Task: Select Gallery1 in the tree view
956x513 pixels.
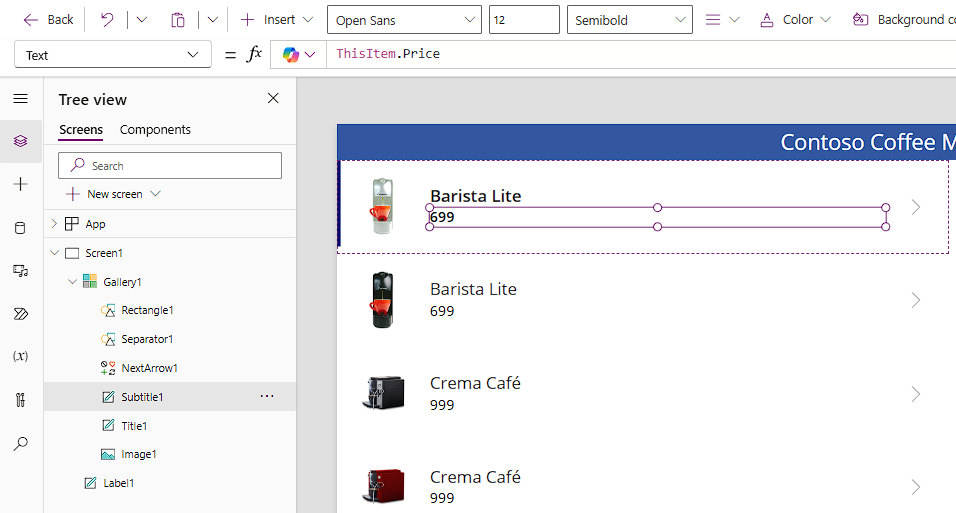Action: pos(122,282)
